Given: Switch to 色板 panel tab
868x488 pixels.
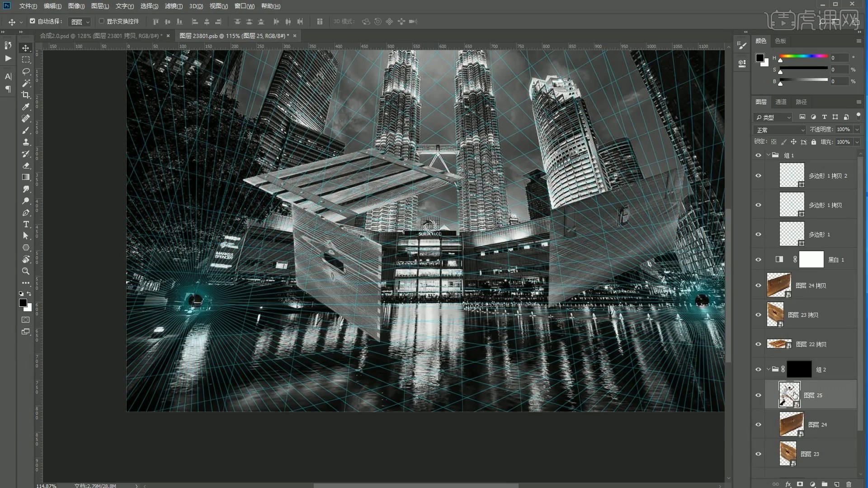Looking at the screenshot, I should pos(780,41).
